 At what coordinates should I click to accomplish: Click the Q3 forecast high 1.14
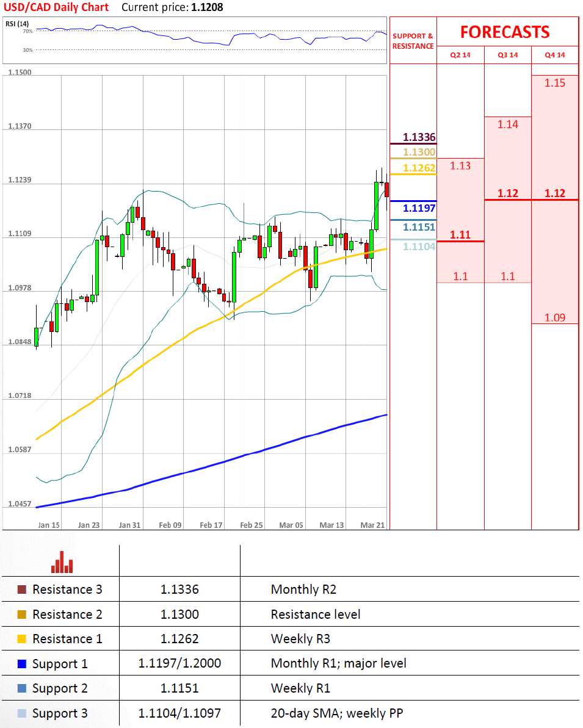[x=508, y=124]
